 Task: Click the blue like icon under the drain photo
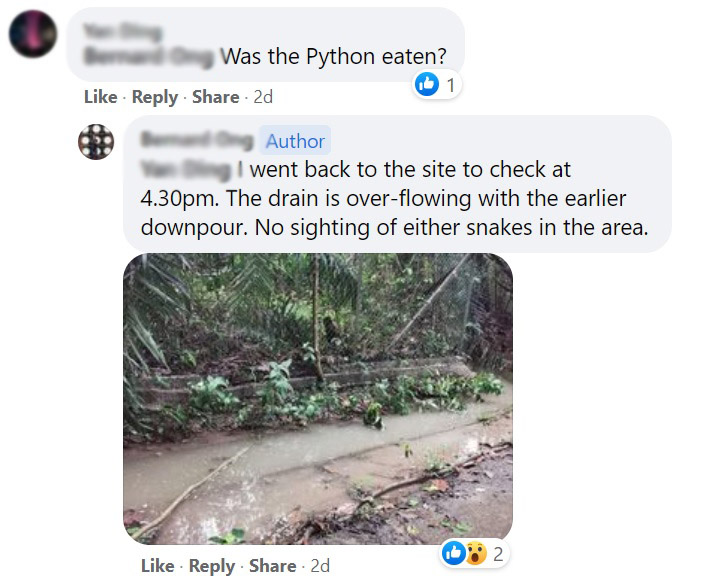pyautogui.click(x=452, y=552)
